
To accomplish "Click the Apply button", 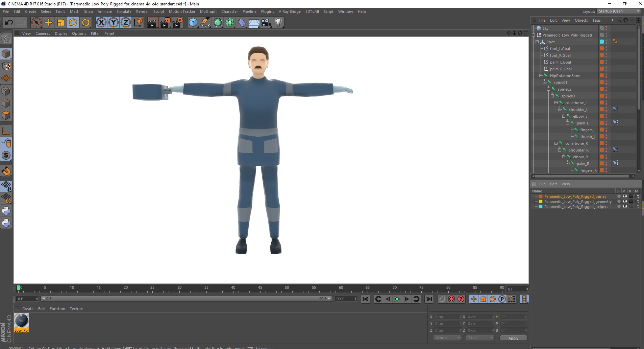I will pos(513,338).
